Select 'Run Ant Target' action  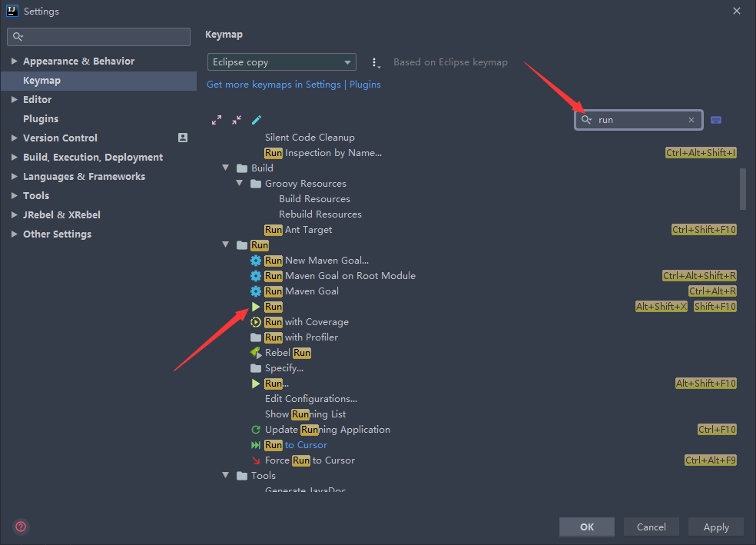(x=298, y=230)
